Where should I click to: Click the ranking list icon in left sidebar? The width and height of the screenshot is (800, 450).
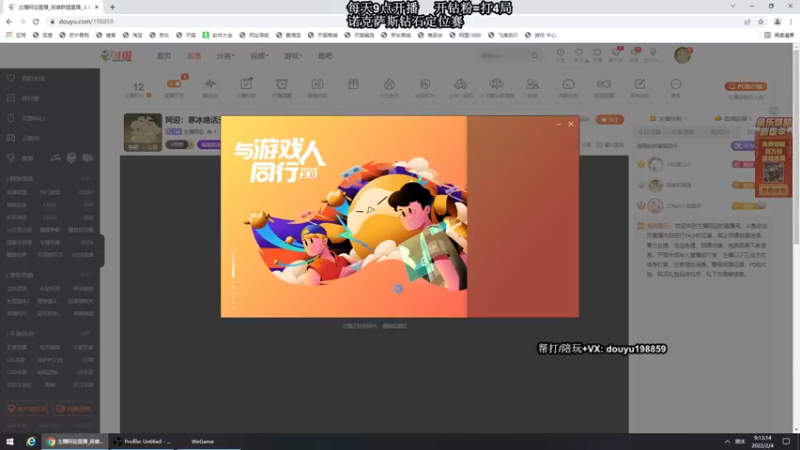pyautogui.click(x=11, y=98)
